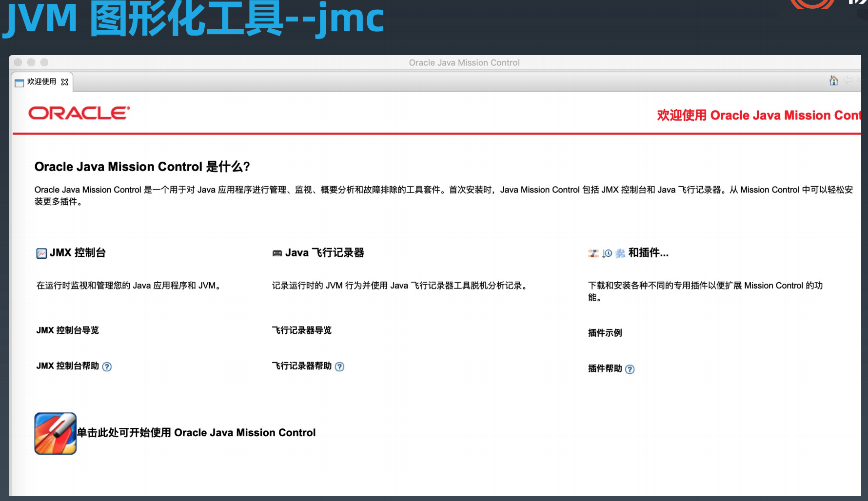Click the back arrow navigation icon
This screenshot has width=868, height=501.
click(848, 80)
